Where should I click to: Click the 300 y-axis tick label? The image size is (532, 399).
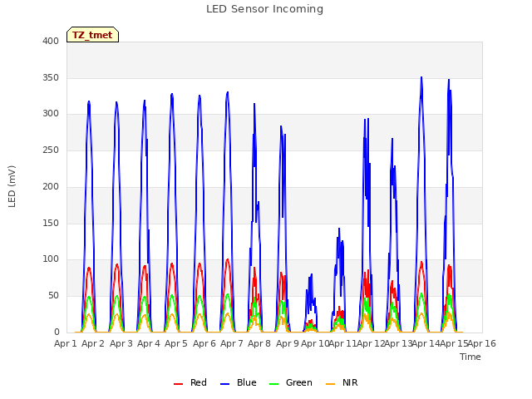51,114
